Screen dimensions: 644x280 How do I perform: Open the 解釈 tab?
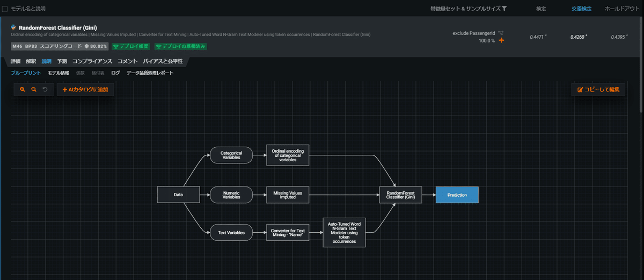(x=31, y=61)
